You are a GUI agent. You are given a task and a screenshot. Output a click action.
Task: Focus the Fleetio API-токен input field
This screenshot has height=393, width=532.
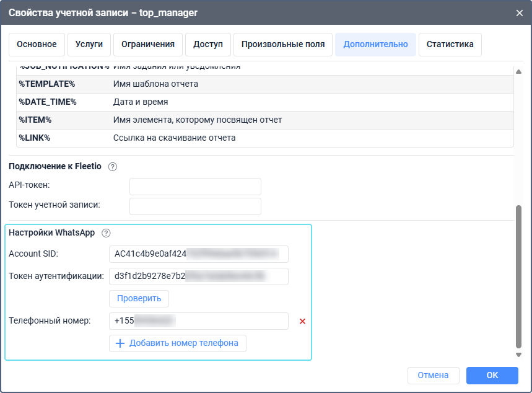click(195, 186)
